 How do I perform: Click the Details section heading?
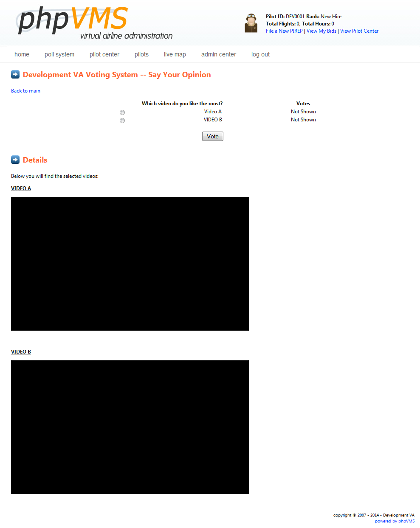(x=35, y=160)
